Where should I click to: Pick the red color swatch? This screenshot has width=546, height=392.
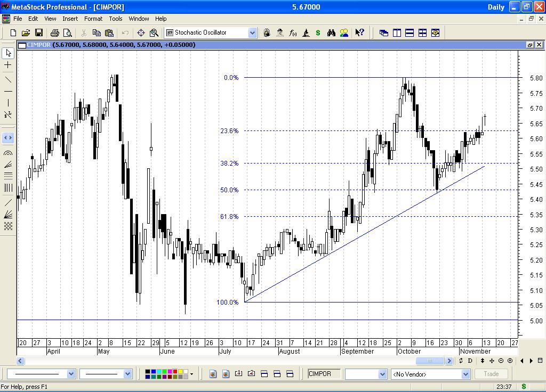point(175,372)
